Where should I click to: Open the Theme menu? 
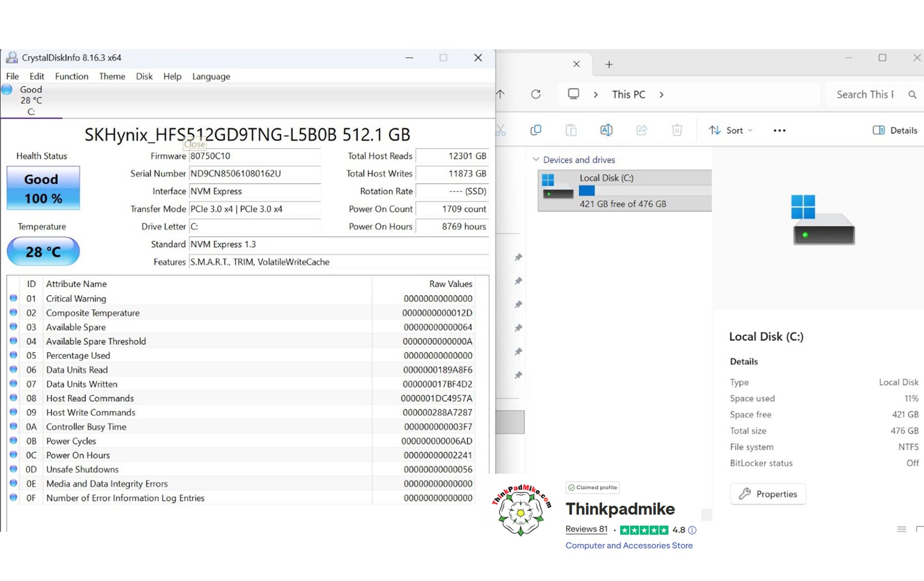(x=112, y=76)
